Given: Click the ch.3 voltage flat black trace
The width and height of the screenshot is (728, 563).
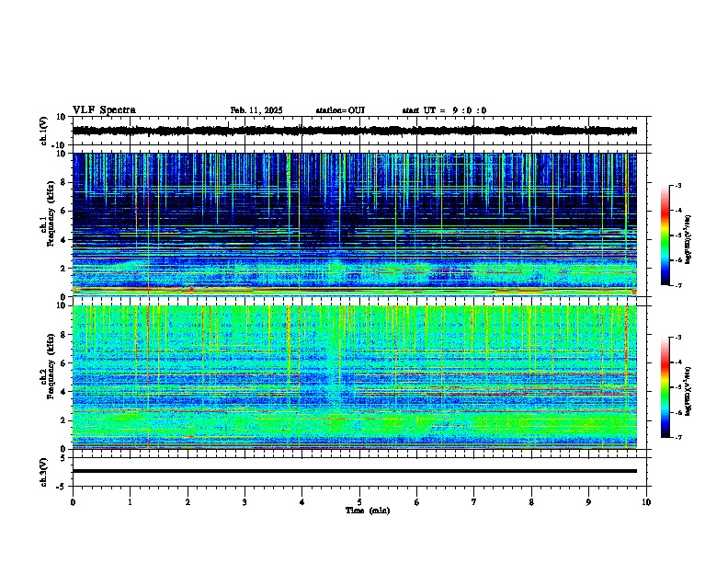Looking at the screenshot, I should click(x=354, y=471).
